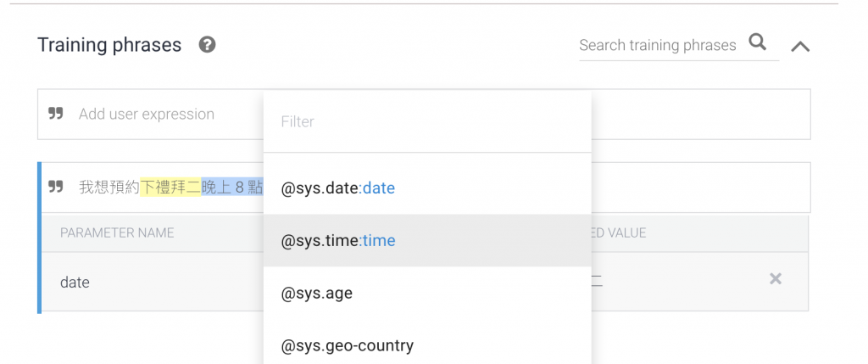Focus the entity Filter field
Image resolution: width=868 pixels, height=364 pixels.
427,122
